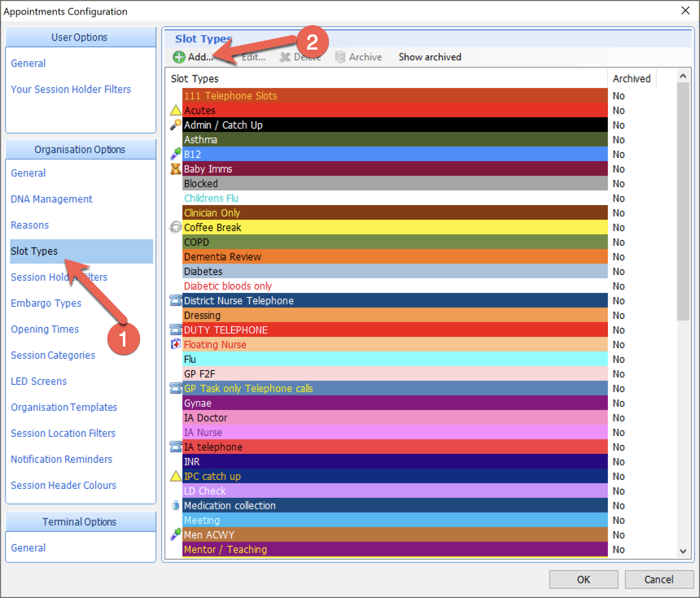Open Your Session Holder Filters
The width and height of the screenshot is (700, 598).
coord(71,89)
